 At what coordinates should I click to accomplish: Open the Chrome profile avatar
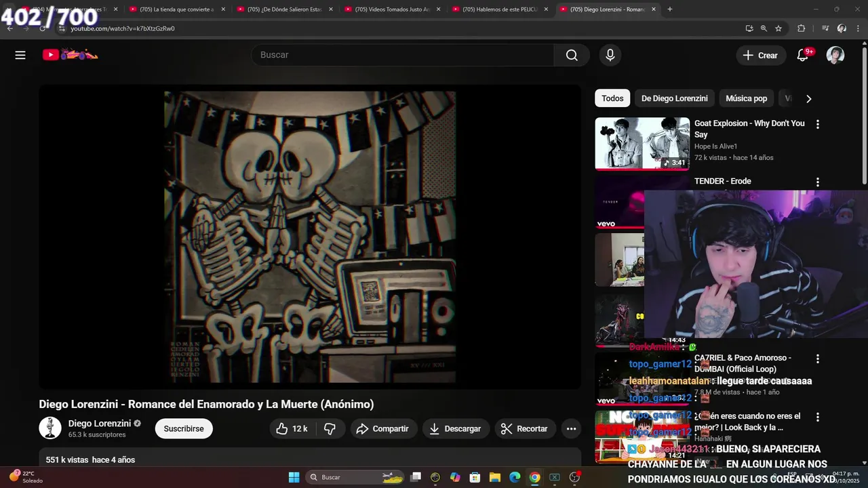tap(842, 28)
